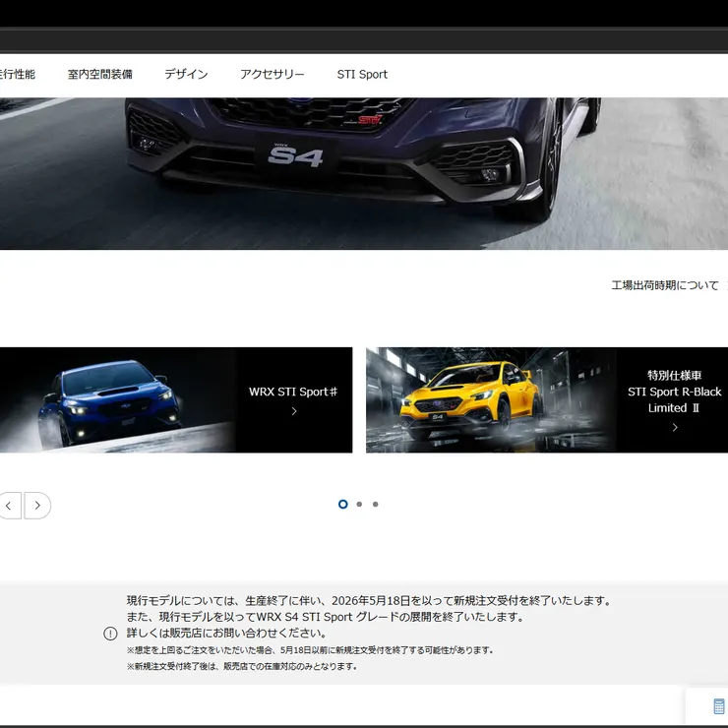This screenshot has width=728, height=728.
Task: Go to previous carousel slide
Action: point(9,505)
